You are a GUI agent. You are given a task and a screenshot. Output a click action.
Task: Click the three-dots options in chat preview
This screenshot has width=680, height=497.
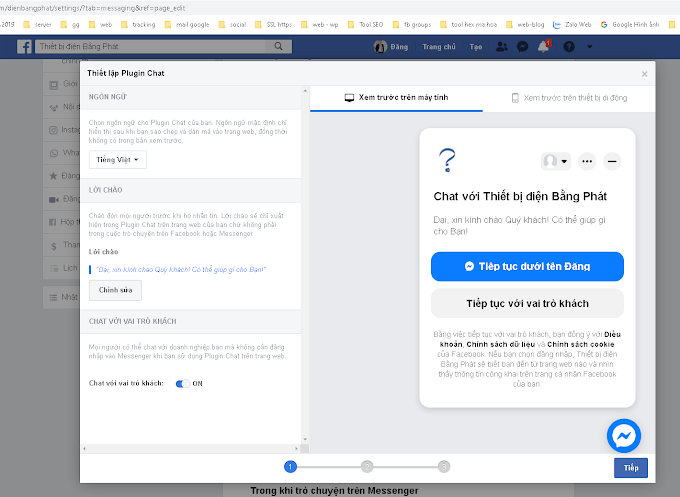(x=587, y=161)
